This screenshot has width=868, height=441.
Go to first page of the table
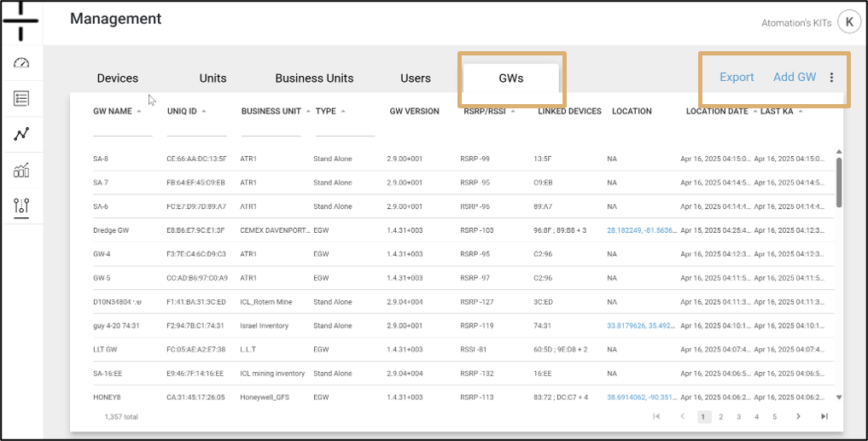pyautogui.click(x=656, y=416)
